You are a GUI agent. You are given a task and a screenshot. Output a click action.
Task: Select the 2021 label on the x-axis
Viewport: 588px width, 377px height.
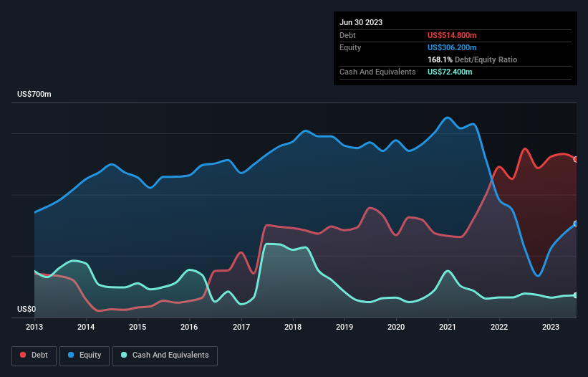pyautogui.click(x=448, y=327)
